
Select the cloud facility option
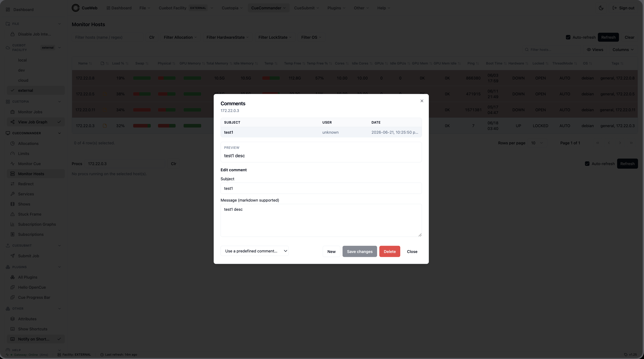point(36,80)
